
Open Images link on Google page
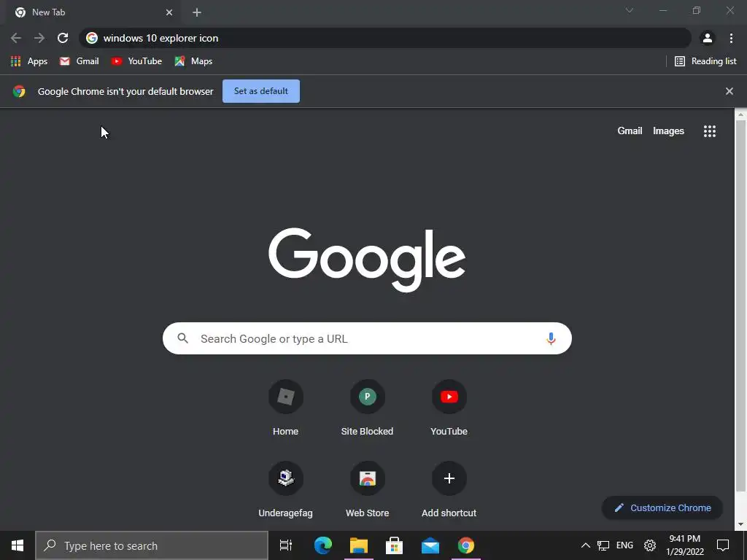[668, 131]
